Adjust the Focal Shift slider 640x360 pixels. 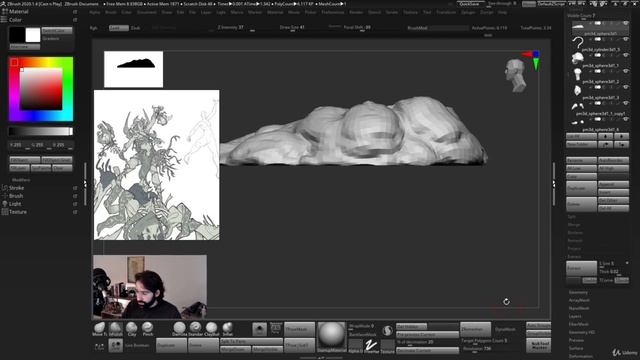click(x=357, y=28)
